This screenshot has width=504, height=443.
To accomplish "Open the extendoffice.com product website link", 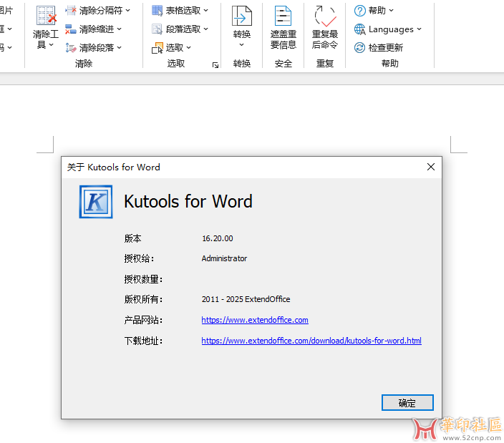I will pyautogui.click(x=255, y=320).
